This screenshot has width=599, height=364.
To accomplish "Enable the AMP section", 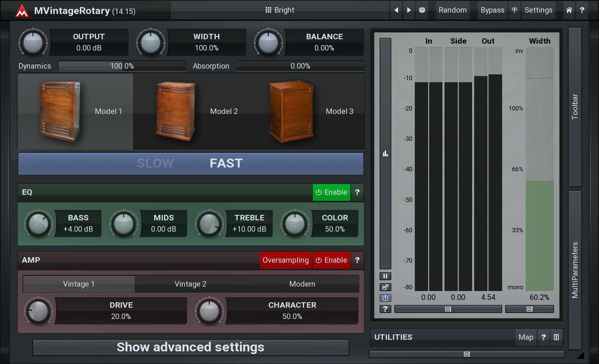I will [331, 260].
